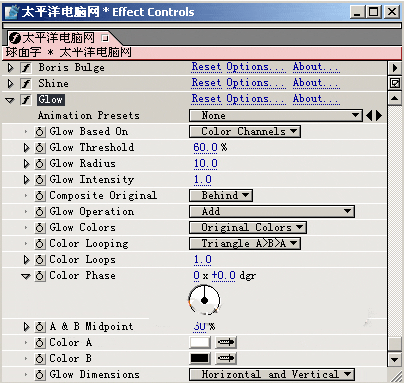Click scrollbar up arrow in effects panel
404x383 pixels.
395,98
